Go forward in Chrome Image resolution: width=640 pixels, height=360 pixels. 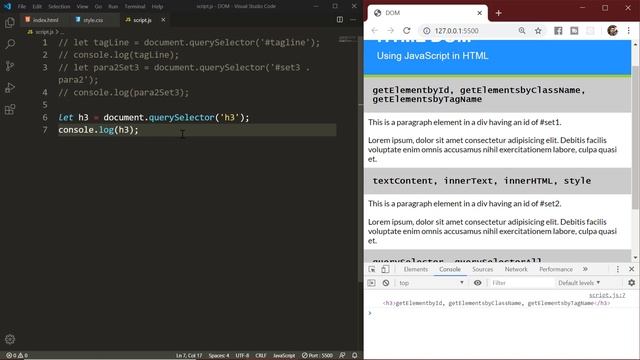391,31
